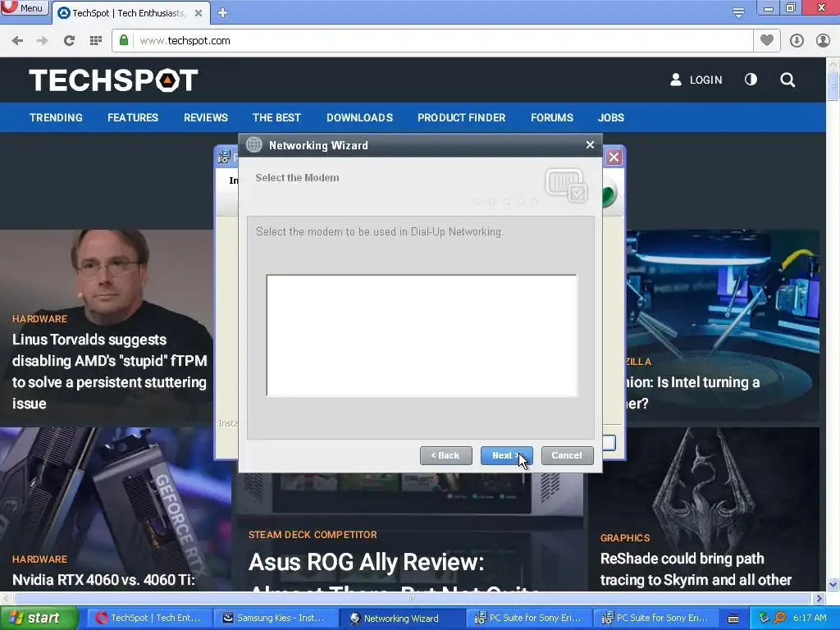Open the TechSpot search magnifier
840x630 pixels.
point(787,80)
